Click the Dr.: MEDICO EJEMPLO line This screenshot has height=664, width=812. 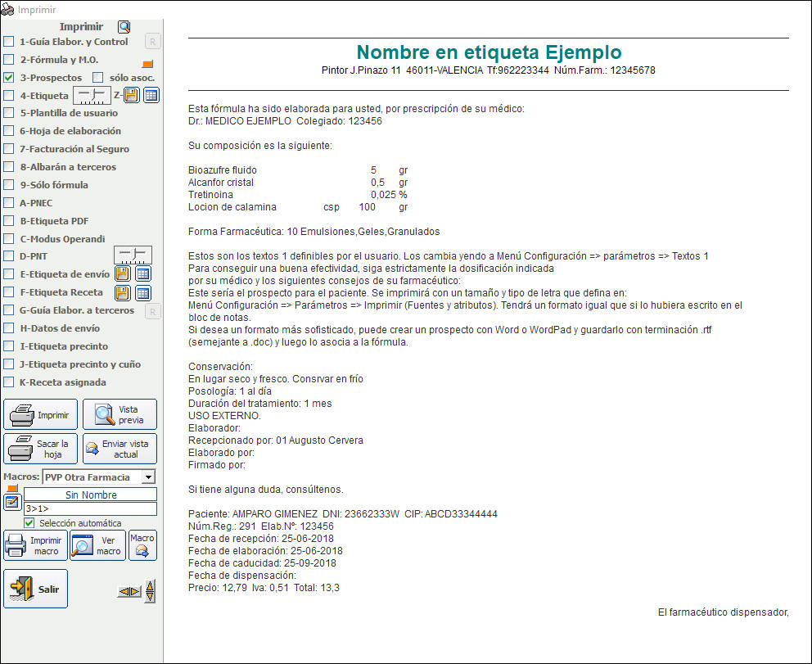click(286, 121)
